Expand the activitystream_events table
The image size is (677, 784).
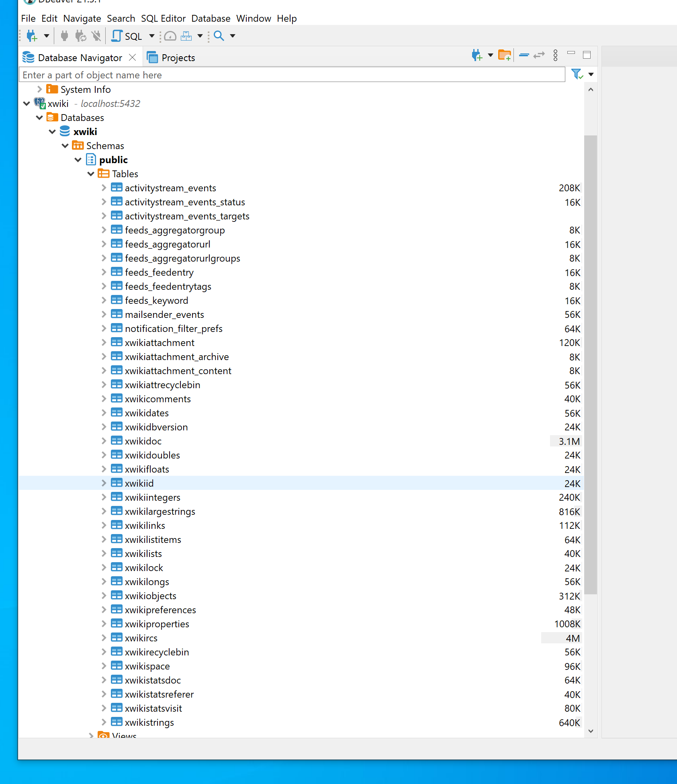(104, 188)
